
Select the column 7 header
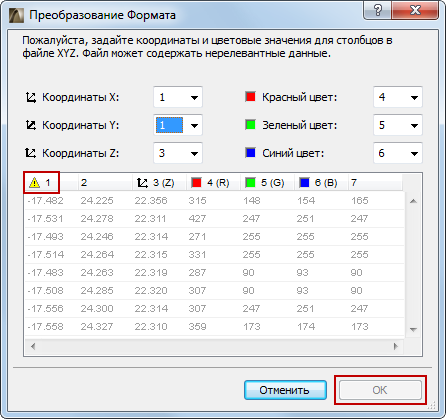(x=375, y=183)
